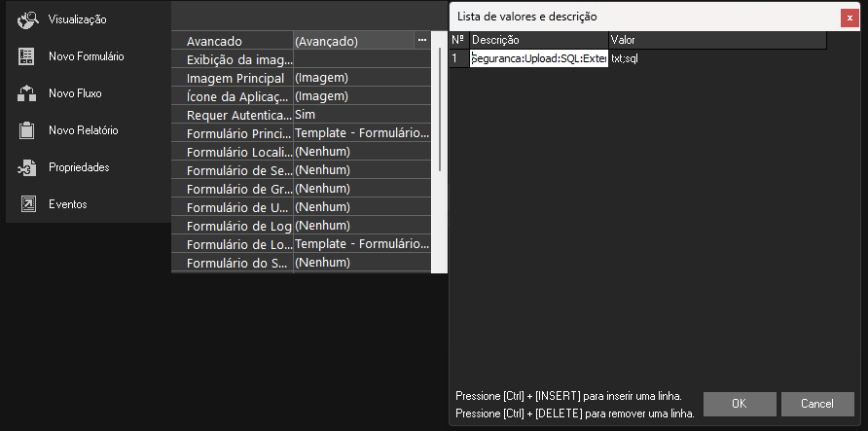Close the Lista de valores dialog
868x431 pixels.
point(850,17)
